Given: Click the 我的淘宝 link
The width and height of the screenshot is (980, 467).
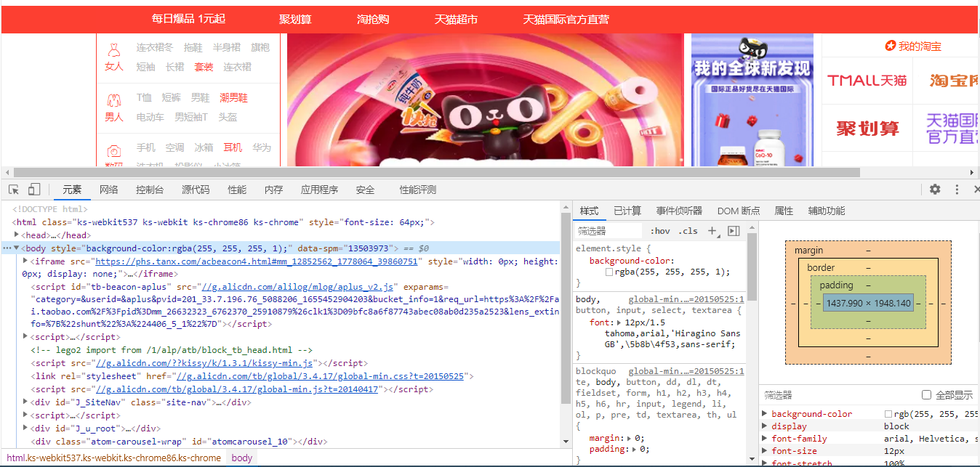Looking at the screenshot, I should pyautogui.click(x=920, y=46).
